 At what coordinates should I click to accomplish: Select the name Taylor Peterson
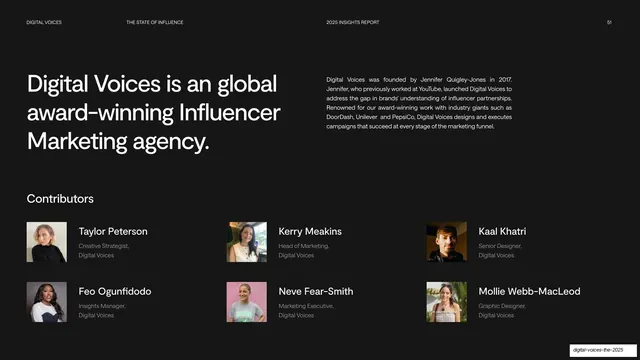coord(113,231)
